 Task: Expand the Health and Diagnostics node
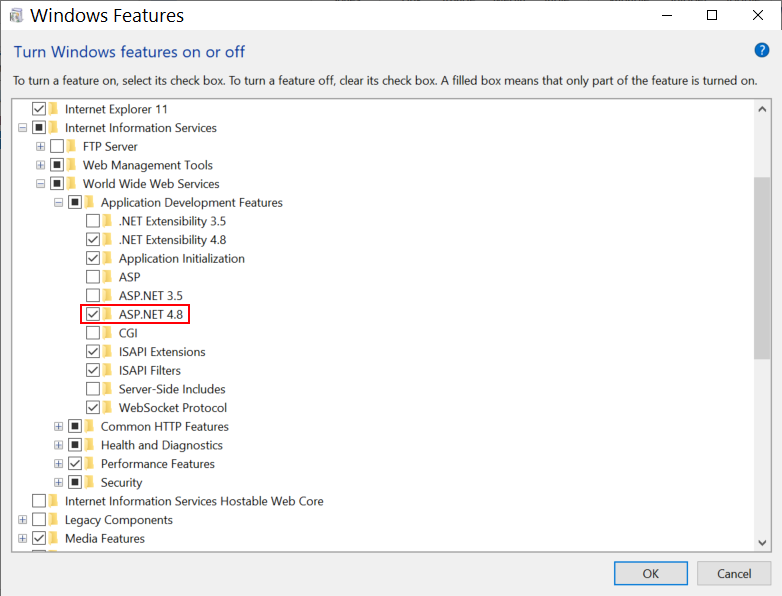point(58,445)
